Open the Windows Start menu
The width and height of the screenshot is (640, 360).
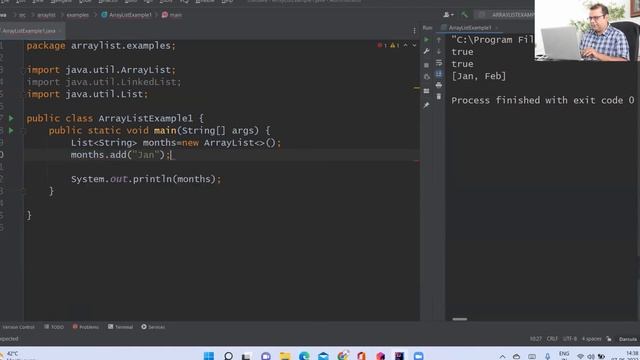pos(209,356)
